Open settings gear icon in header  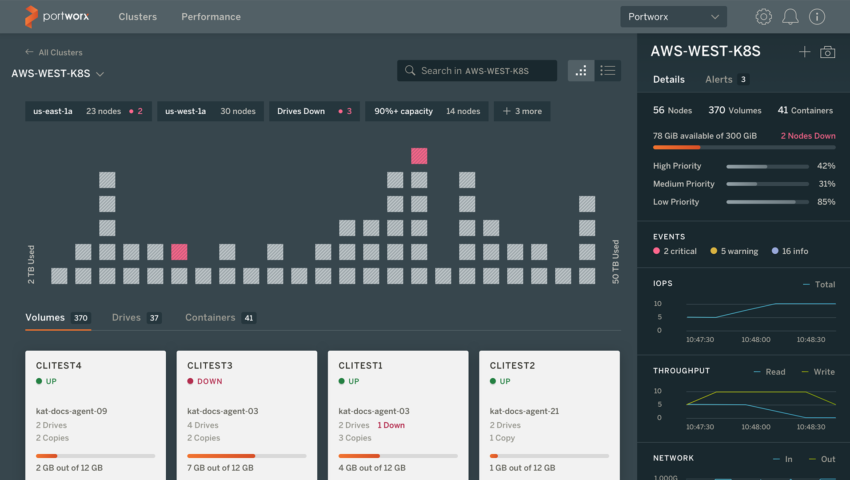[x=764, y=17]
